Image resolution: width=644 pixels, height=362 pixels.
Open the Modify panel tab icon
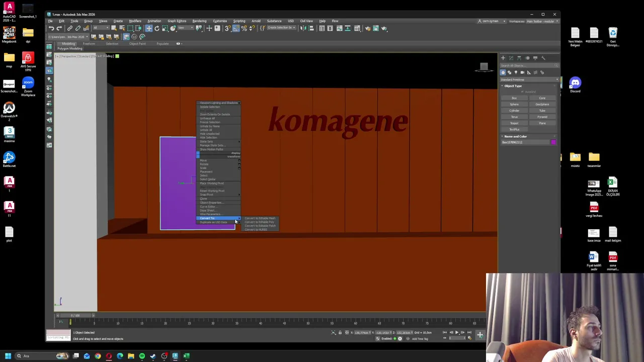click(x=511, y=58)
